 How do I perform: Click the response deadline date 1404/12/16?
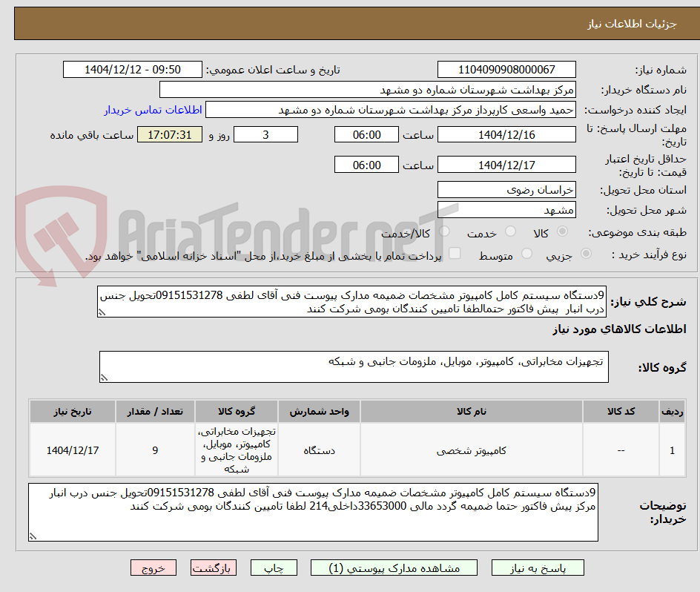506,134
